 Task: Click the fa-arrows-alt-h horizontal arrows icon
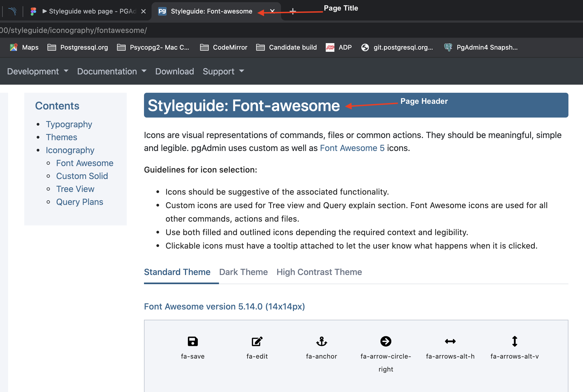pos(450,341)
